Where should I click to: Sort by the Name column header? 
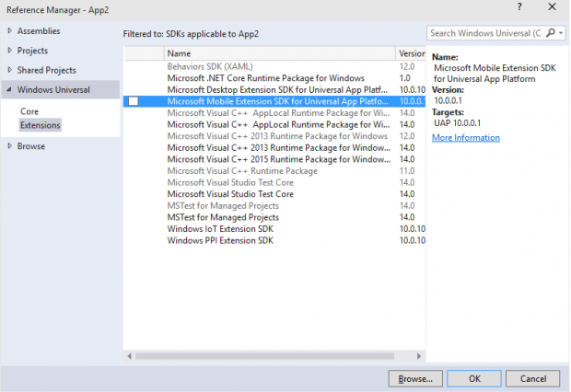[179, 54]
